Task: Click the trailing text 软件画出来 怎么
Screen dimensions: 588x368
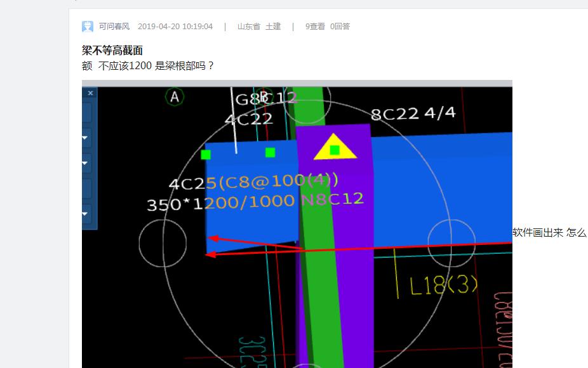Action: tap(550, 232)
